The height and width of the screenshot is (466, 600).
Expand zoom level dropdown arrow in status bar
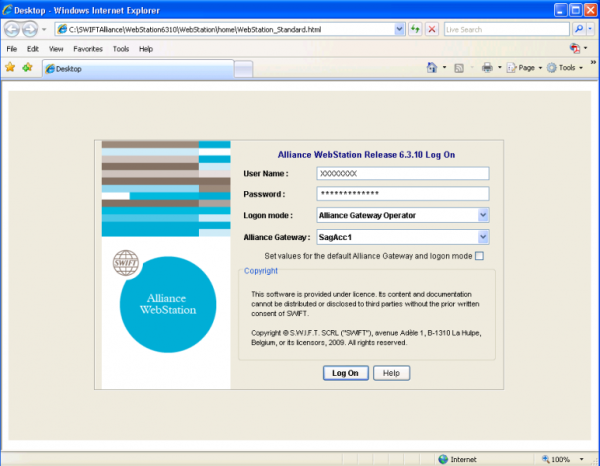582,459
